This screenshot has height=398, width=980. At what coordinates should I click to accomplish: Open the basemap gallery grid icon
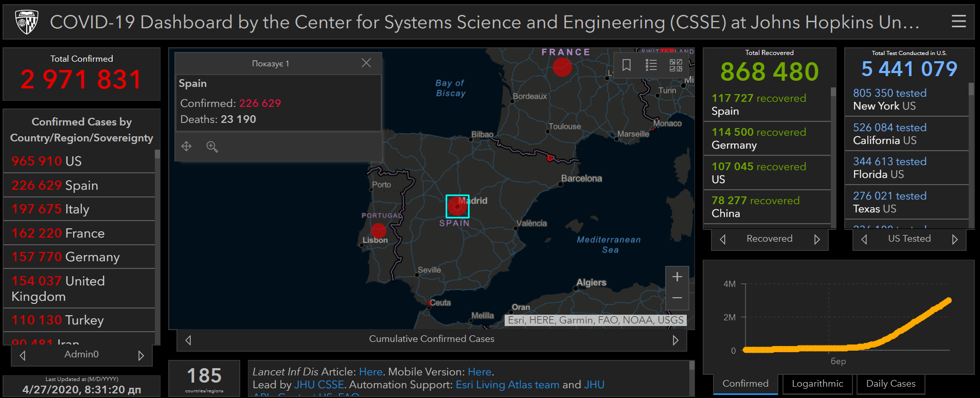click(676, 65)
